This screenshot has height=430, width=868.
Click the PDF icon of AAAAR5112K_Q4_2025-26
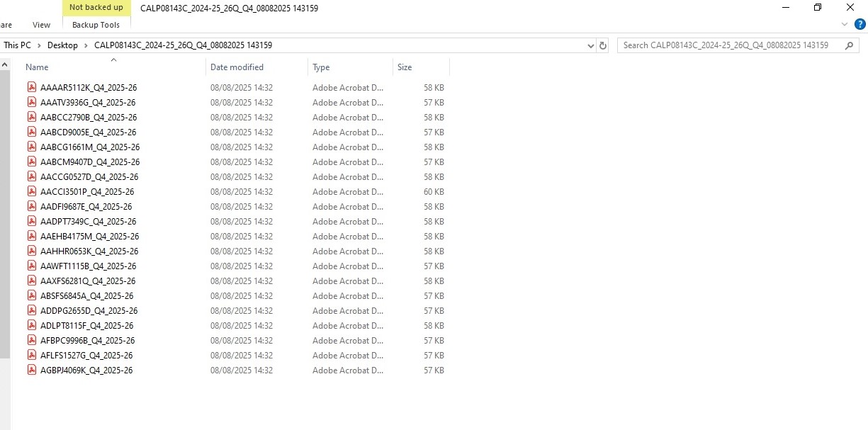[x=32, y=87]
